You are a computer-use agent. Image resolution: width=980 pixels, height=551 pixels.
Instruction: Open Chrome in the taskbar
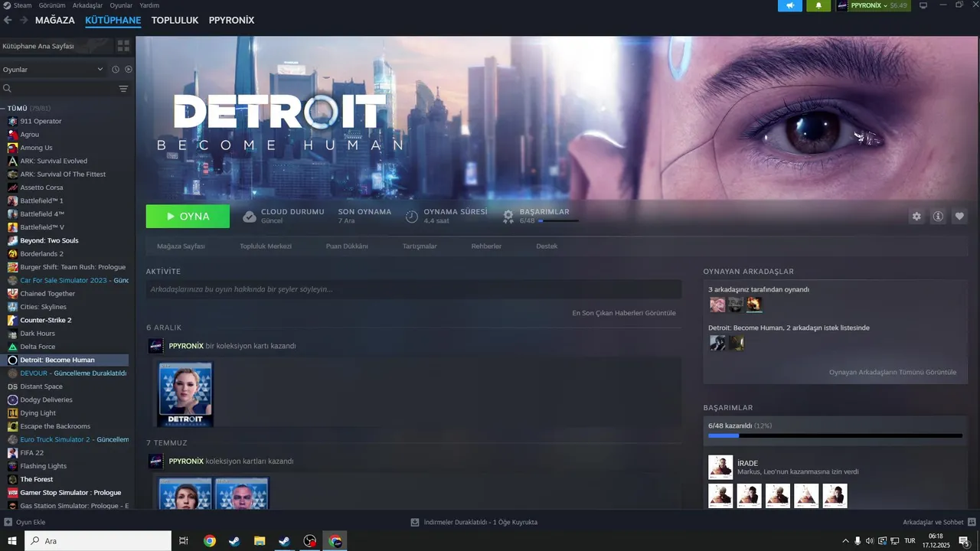(210, 541)
